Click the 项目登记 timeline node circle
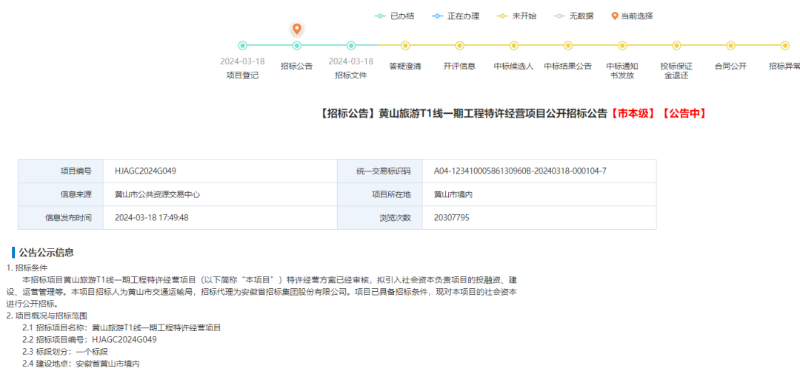This screenshot has height=371, width=800. pyautogui.click(x=243, y=46)
